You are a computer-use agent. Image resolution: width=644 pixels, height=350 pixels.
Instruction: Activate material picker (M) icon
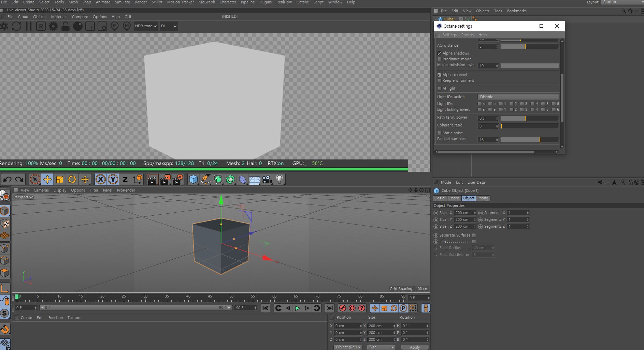tap(127, 26)
